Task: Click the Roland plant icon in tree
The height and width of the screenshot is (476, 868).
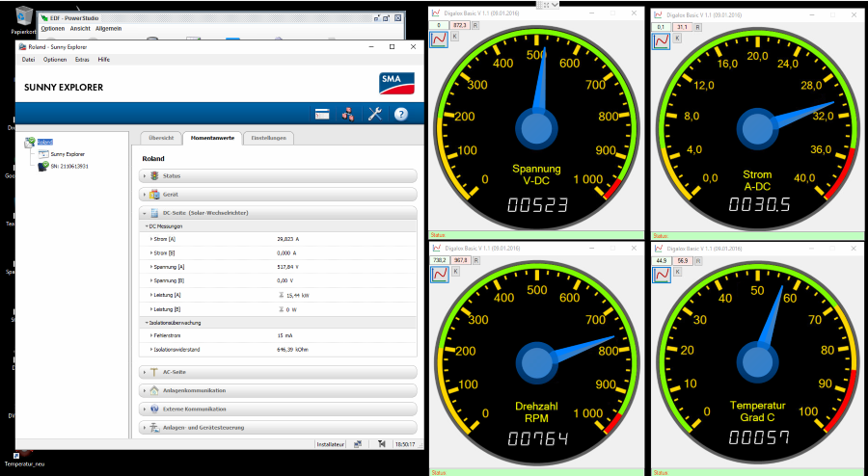Action: pos(30,143)
